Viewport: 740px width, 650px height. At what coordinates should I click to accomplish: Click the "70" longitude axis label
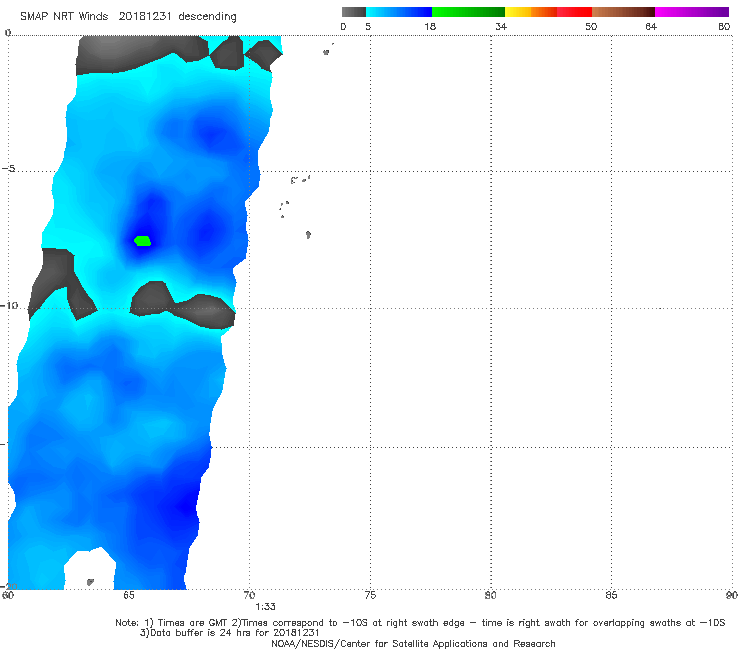click(x=249, y=595)
